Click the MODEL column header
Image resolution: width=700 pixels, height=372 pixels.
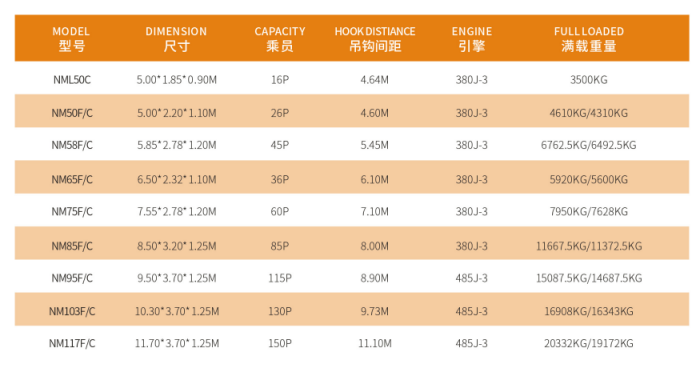tap(71, 38)
